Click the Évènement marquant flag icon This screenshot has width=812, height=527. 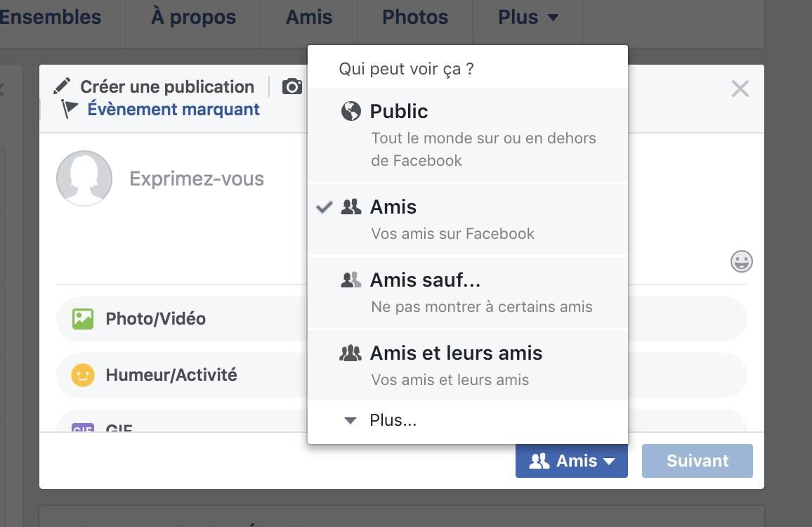[69, 109]
